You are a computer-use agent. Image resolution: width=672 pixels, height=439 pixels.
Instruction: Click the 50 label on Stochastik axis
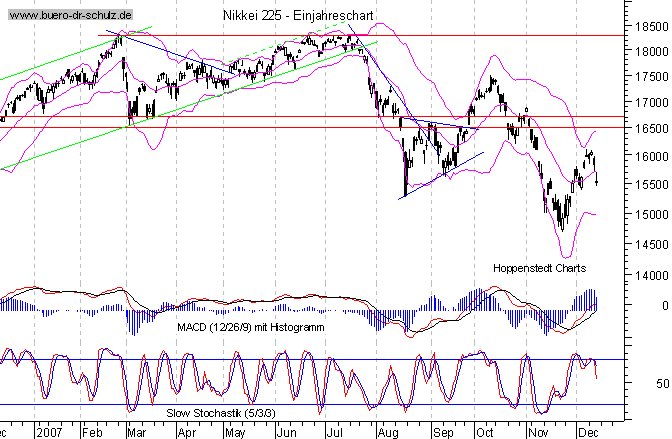(x=661, y=384)
